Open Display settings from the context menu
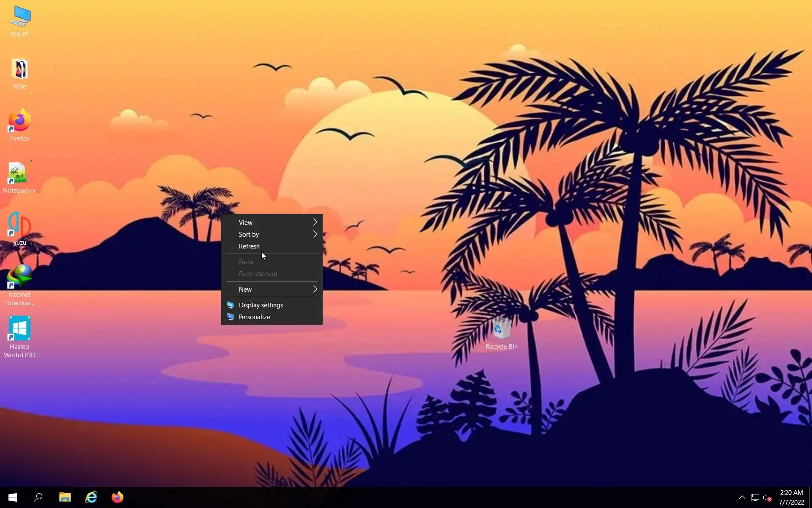812x508 pixels. [261, 305]
